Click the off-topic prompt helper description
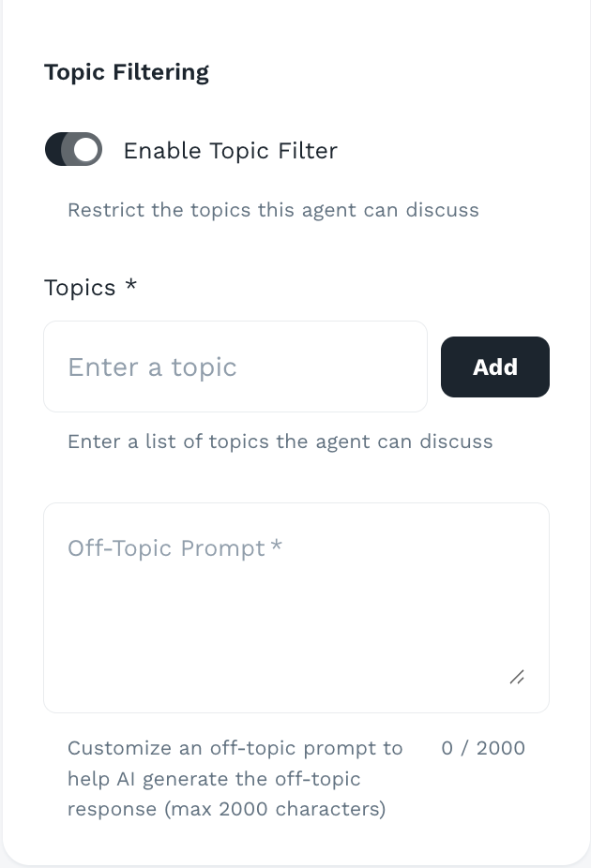591x868 pixels. pyautogui.click(x=235, y=778)
